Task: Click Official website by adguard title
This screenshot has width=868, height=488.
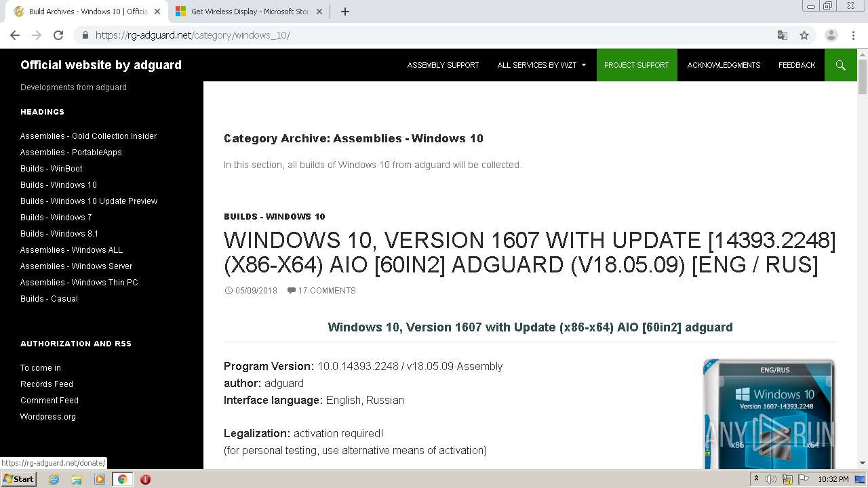Action: [101, 65]
